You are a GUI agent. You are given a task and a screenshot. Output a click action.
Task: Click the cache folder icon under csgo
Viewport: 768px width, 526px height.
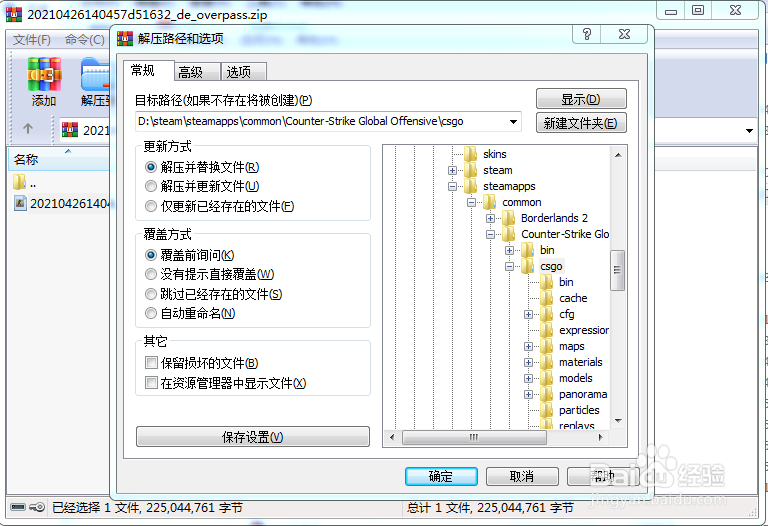pyautogui.click(x=547, y=298)
